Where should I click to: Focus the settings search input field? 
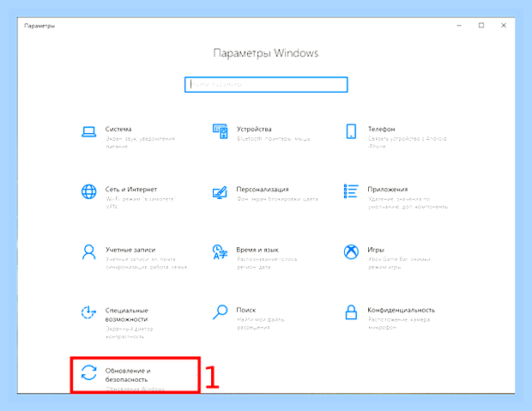pos(266,84)
